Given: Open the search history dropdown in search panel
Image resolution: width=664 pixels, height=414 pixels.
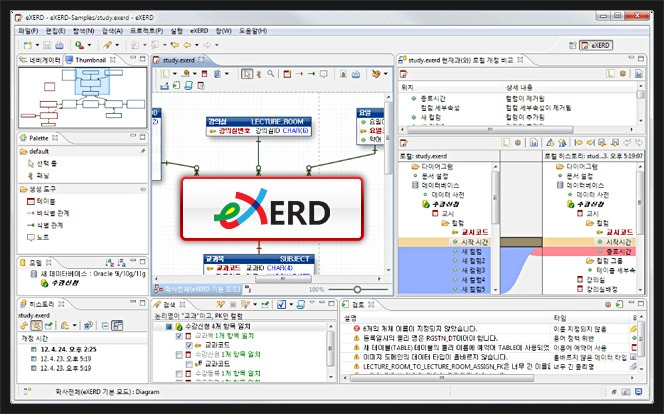Looking at the screenshot, I should [x=255, y=304].
